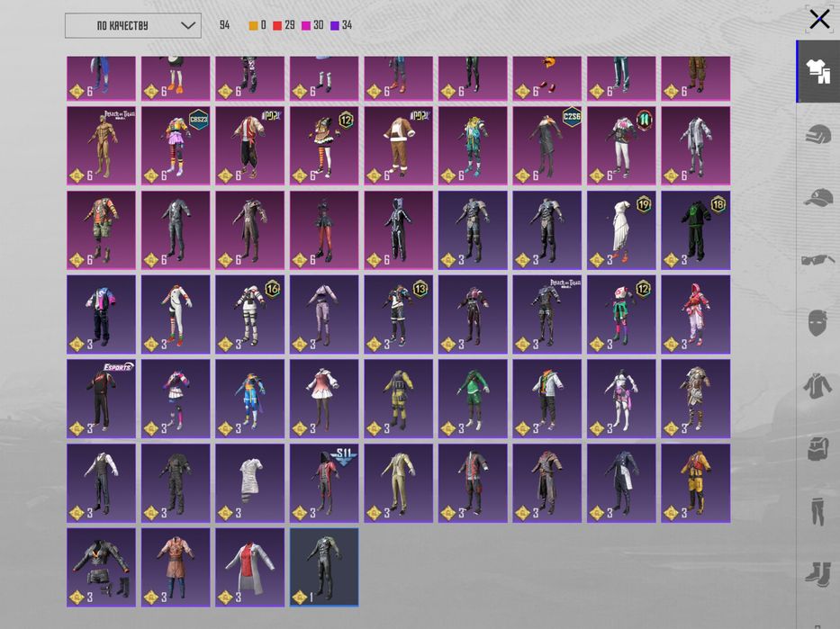Select the S11 badge red hooded outfit
Screen dimensions: 840x629
tap(324, 483)
